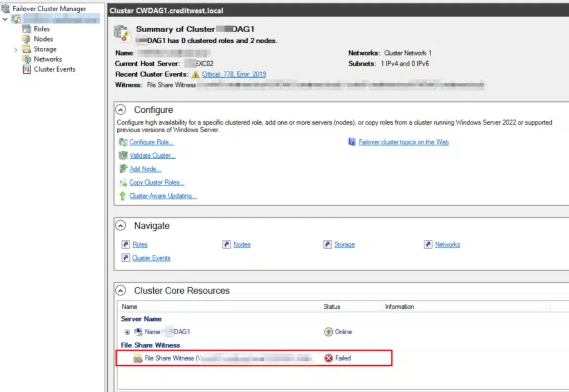Viewport: 569px width, 392px height.
Task: Collapse the Cluster Core Resources section
Action: 122,290
